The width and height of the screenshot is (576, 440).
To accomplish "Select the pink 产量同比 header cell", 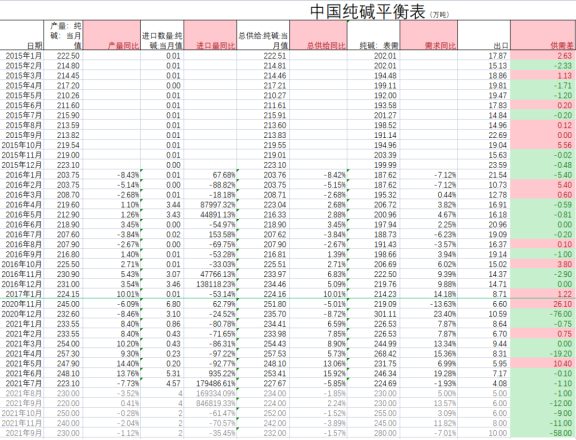I will [x=112, y=35].
